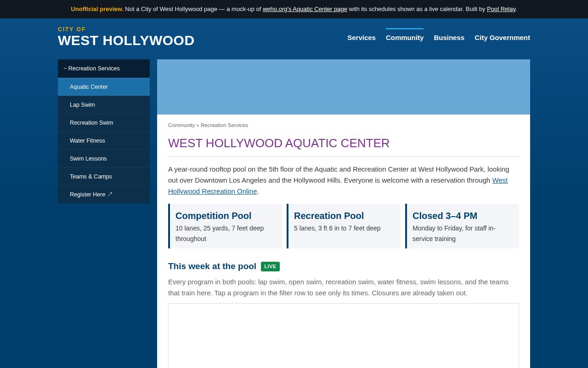This screenshot has height=368, width=588.
Task: Click Register Here external link
Action: [x=104, y=195]
